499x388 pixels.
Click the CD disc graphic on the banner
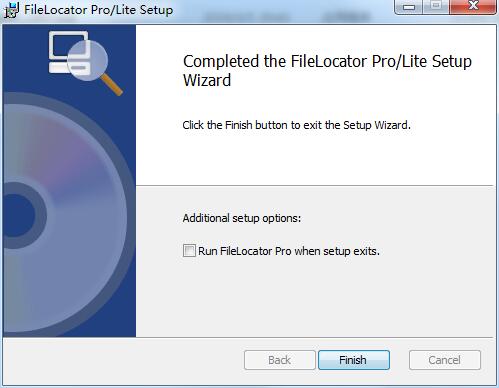point(65,214)
